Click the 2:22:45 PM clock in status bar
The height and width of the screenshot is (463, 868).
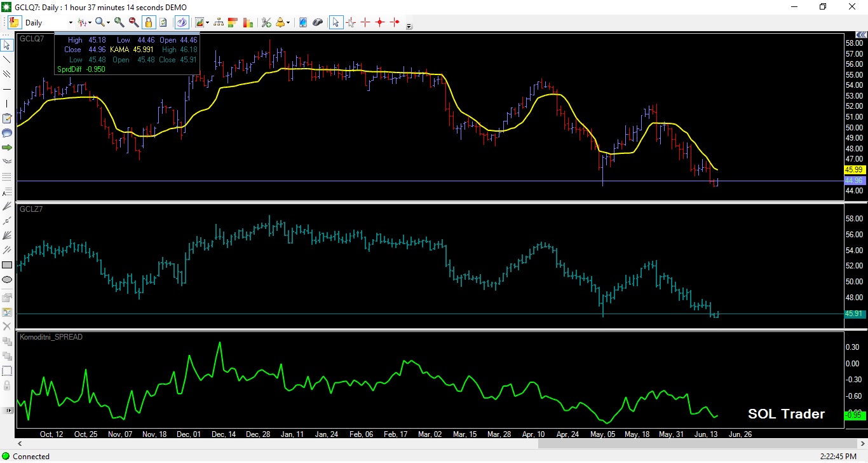tap(838, 456)
